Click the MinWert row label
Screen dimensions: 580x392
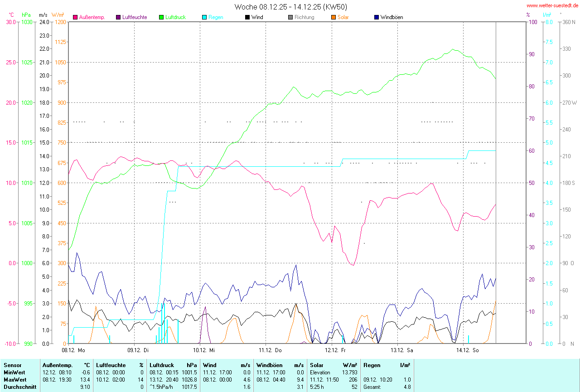click(x=14, y=372)
